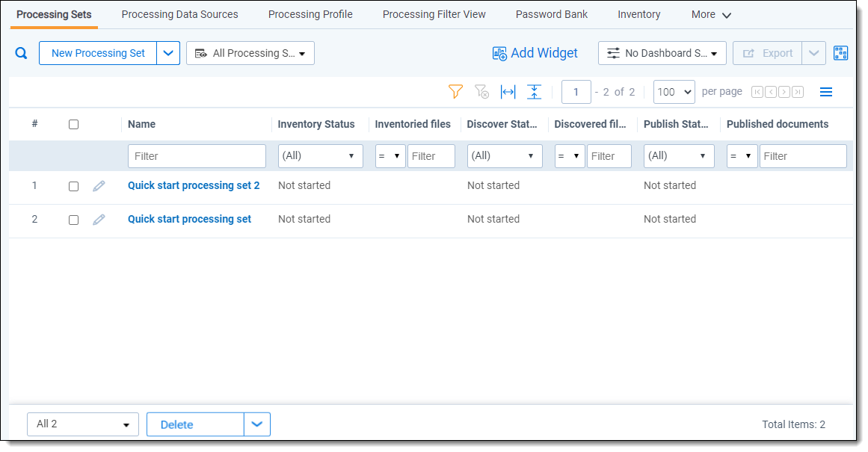The height and width of the screenshot is (452, 868).
Task: Check the box for row 1
Action: point(73,186)
